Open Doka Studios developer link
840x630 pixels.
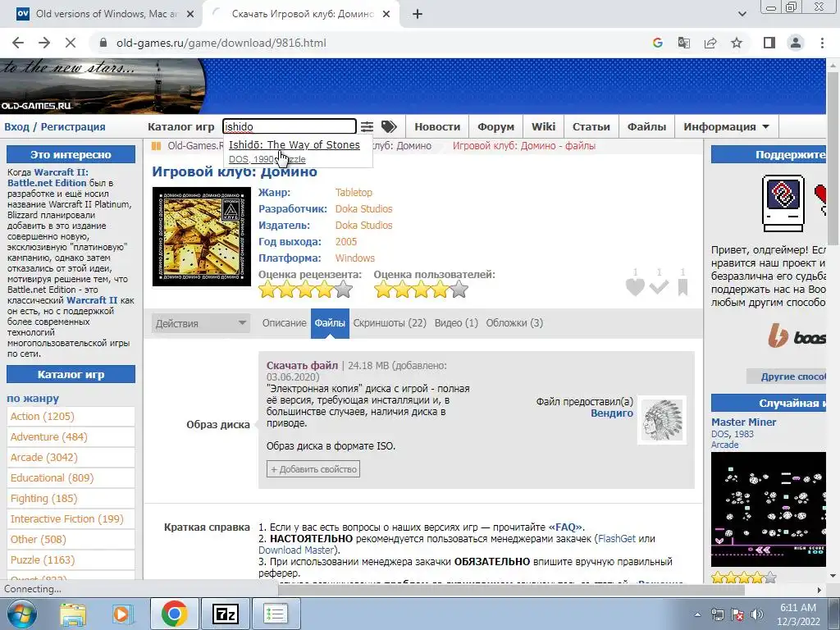click(363, 209)
